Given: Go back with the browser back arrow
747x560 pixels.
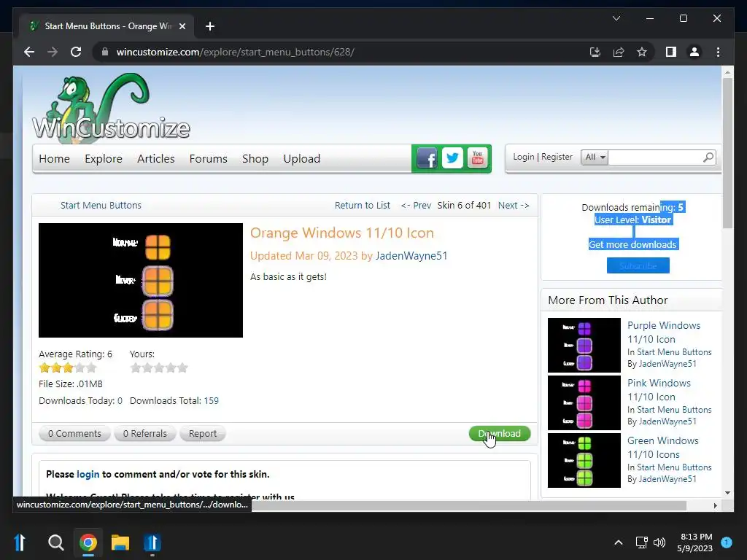Looking at the screenshot, I should tap(29, 52).
